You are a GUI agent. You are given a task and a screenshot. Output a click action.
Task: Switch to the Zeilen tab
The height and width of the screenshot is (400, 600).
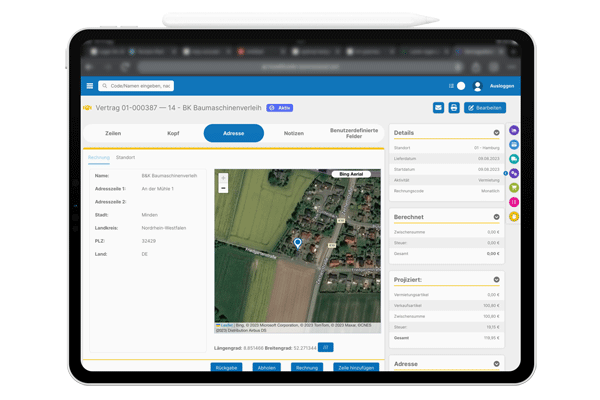click(x=113, y=133)
